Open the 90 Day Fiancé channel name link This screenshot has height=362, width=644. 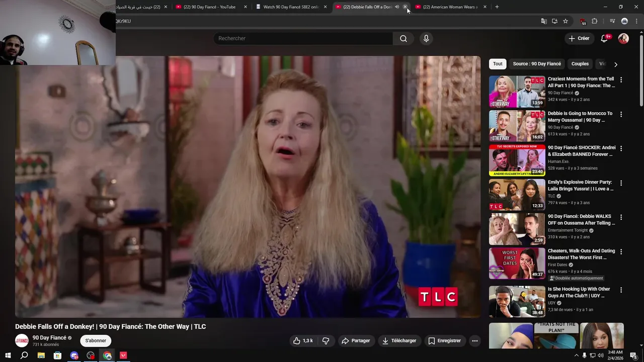click(x=49, y=338)
